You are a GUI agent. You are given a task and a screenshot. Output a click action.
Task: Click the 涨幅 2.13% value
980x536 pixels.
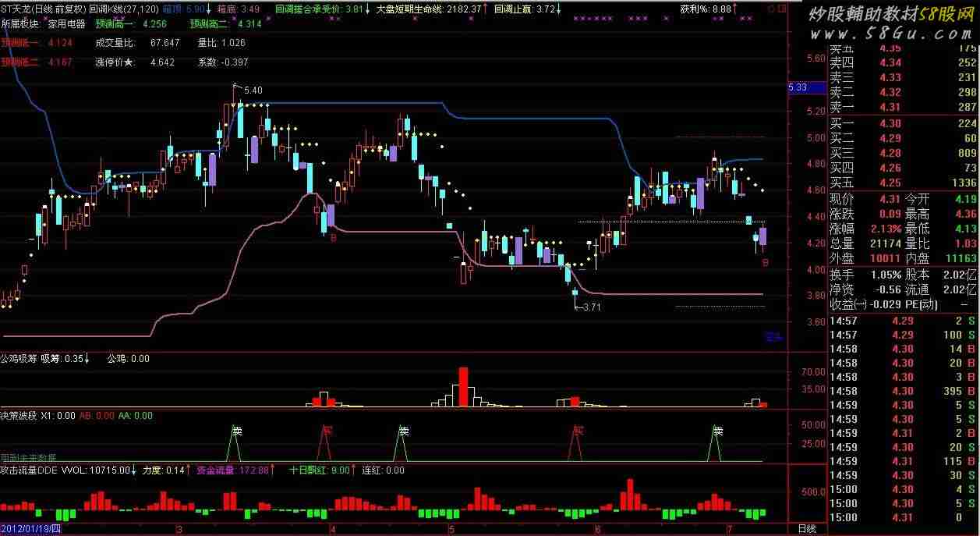coord(865,229)
